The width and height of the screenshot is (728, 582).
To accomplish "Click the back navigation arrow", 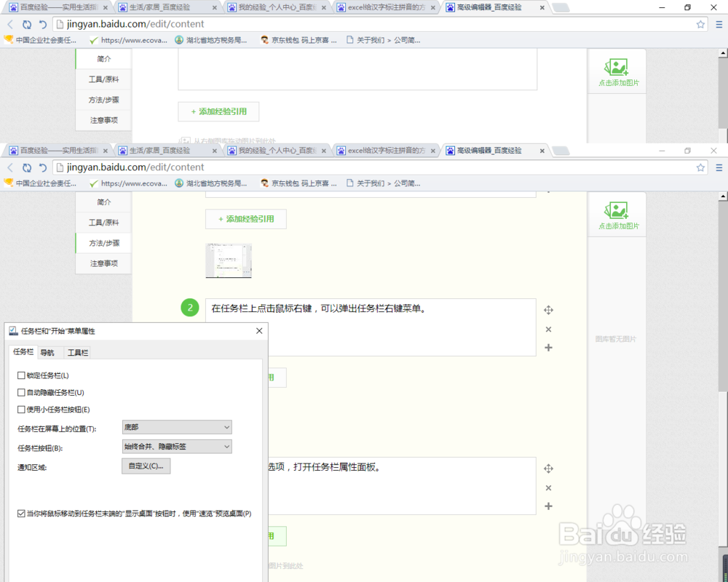I will point(10,167).
